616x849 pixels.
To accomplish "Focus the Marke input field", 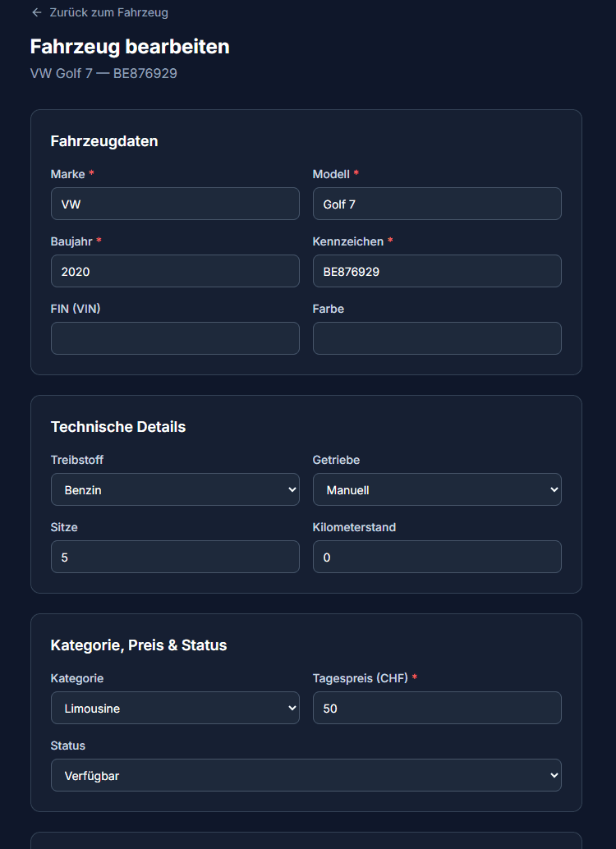I will (175, 204).
